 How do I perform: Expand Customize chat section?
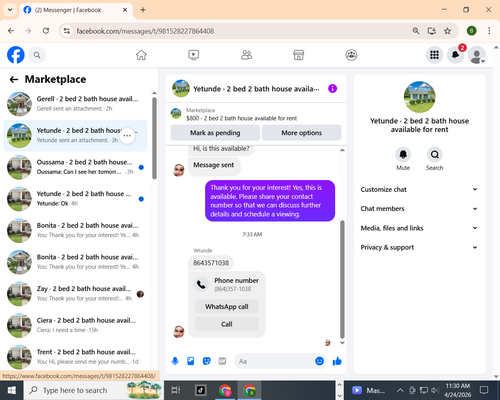coord(419,189)
